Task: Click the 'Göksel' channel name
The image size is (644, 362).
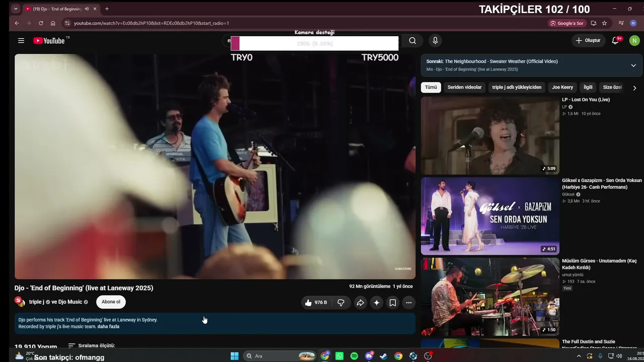Action: click(568, 194)
